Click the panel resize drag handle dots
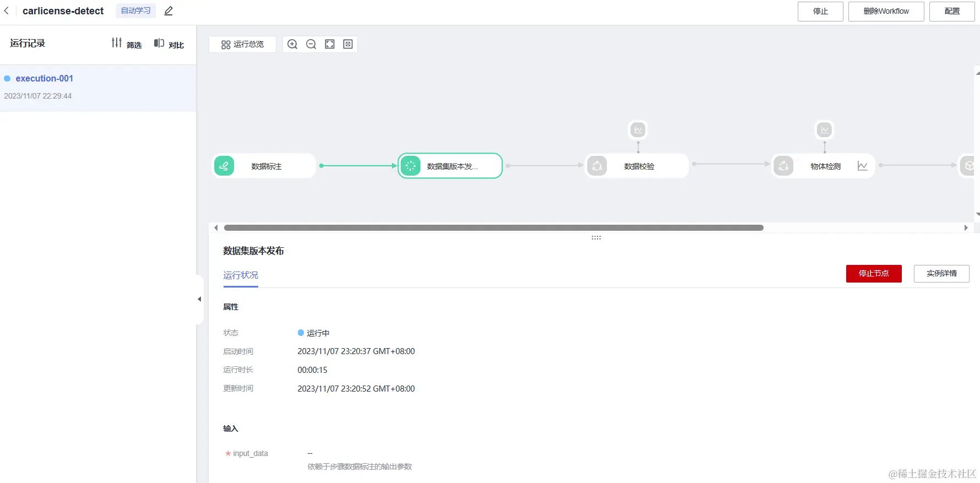The image size is (980, 483). 596,237
